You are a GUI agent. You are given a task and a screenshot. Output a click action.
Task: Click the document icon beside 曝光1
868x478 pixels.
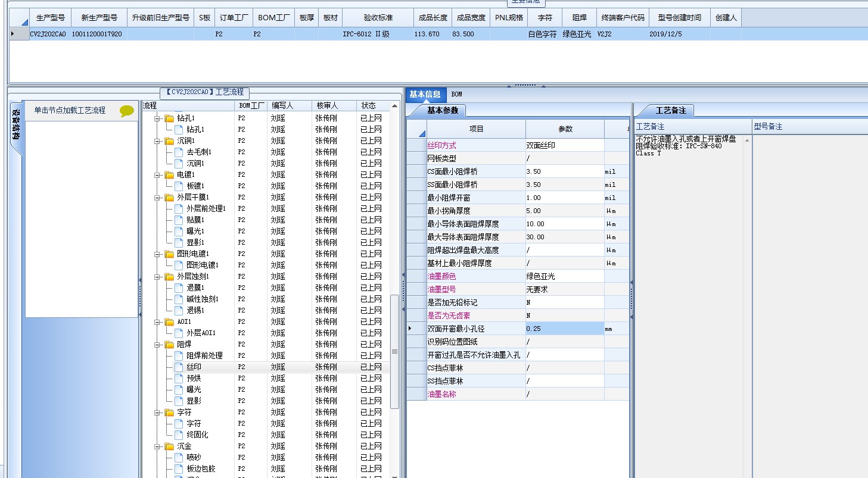179,232
